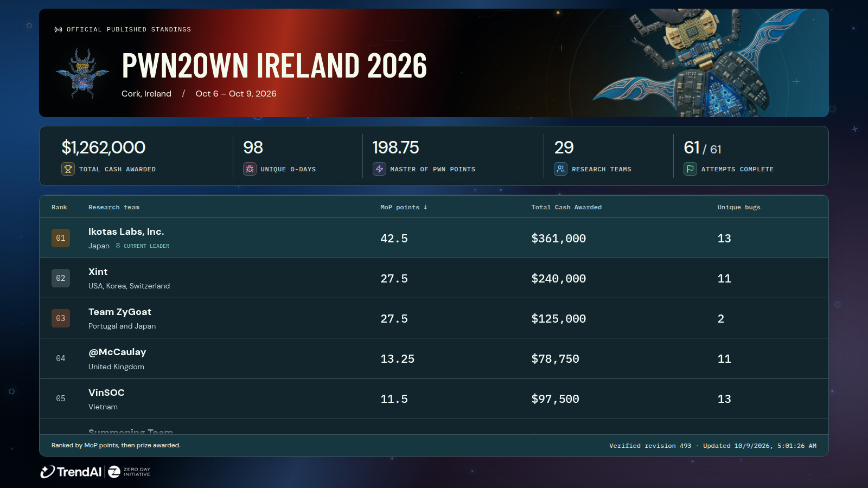Click the 198.75 Master of Pwn figure
The image size is (868, 488).
395,147
